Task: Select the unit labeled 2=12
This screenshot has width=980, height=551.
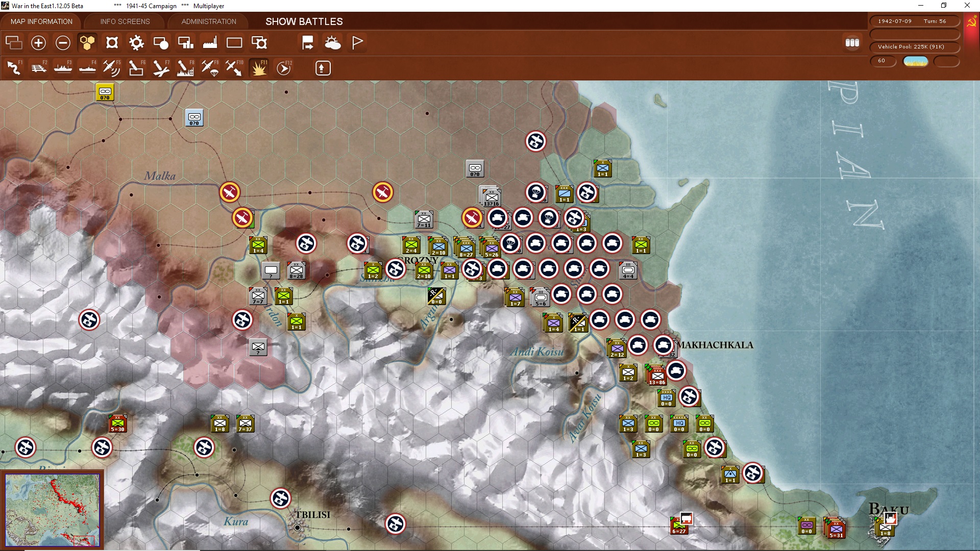Action: 617,348
